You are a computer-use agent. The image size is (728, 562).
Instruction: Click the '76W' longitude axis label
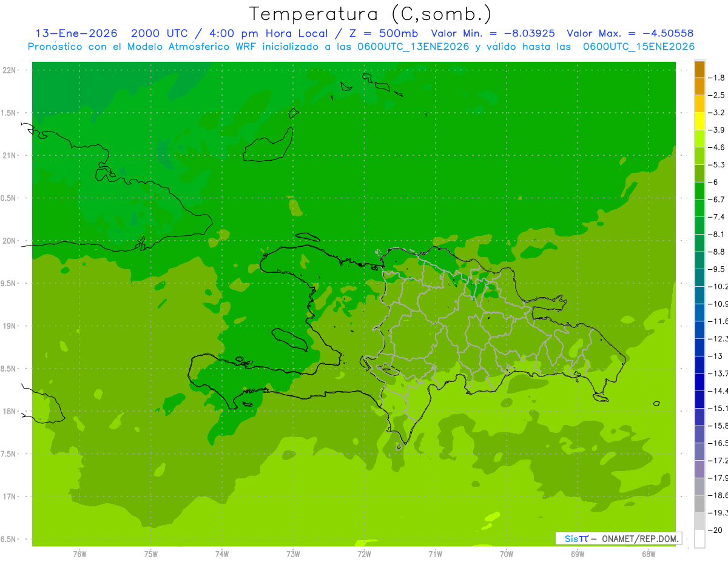click(79, 554)
